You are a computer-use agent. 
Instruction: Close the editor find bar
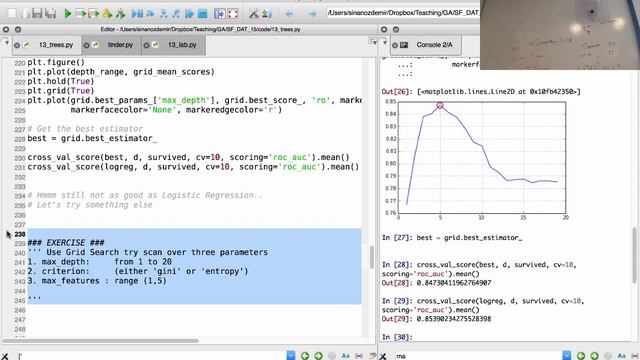[x=5, y=356]
